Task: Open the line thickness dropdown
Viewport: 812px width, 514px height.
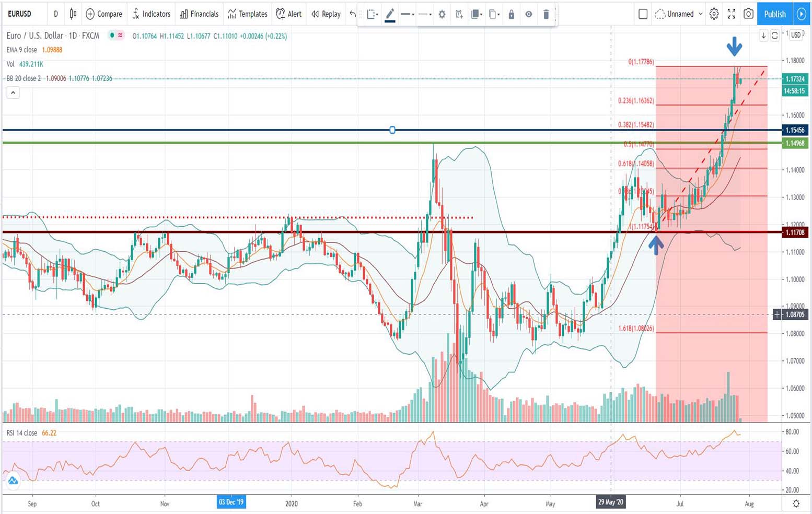Action: click(x=408, y=15)
